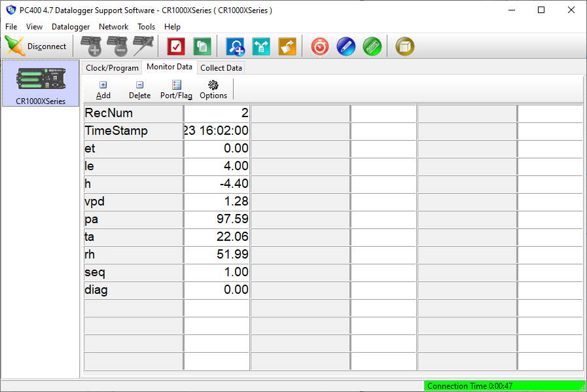Open Split using the cyan arrows icon

(261, 46)
